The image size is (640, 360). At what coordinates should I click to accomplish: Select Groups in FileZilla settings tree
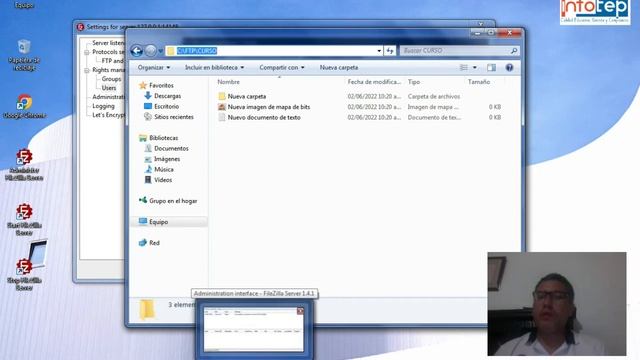[x=111, y=79]
